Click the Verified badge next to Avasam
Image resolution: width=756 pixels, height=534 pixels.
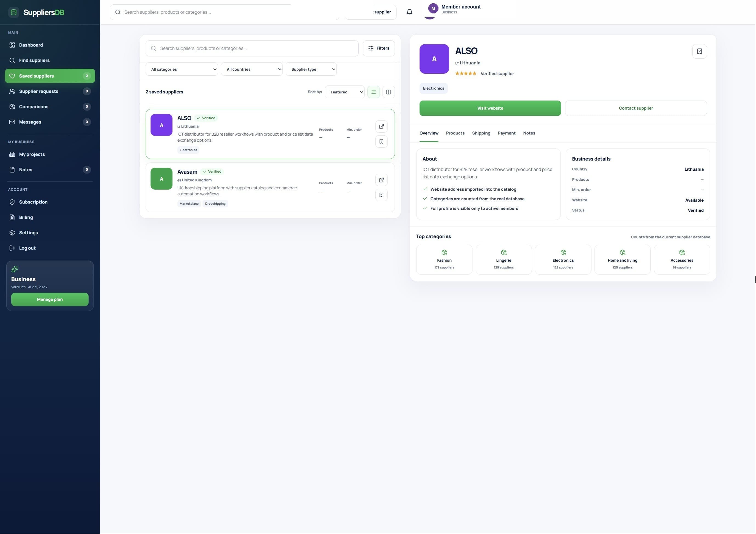pos(212,172)
